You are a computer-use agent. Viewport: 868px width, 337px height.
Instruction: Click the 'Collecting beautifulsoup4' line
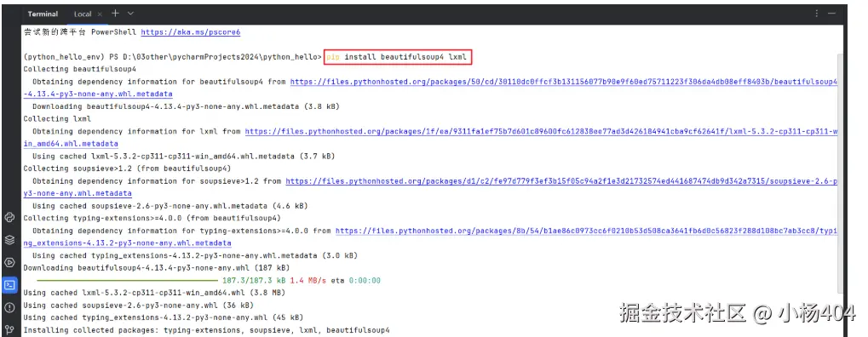coord(80,69)
